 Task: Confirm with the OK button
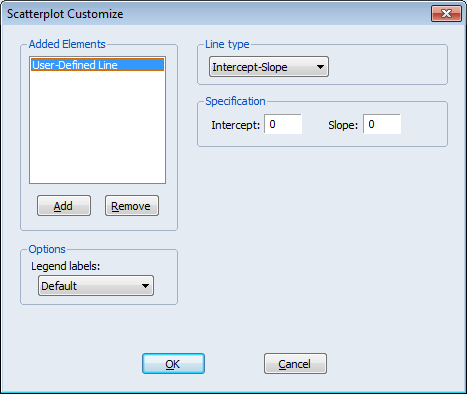(x=173, y=364)
